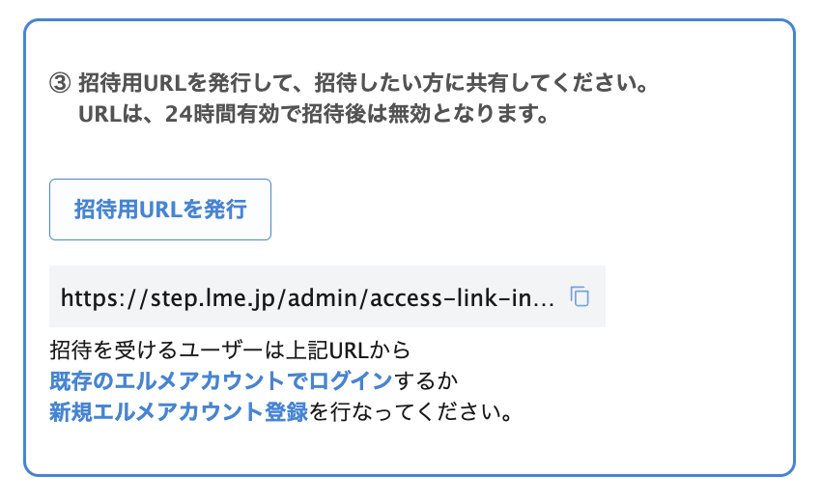Select the https://step.lme.jp/admin URL field
The image size is (821, 504).
(307, 297)
